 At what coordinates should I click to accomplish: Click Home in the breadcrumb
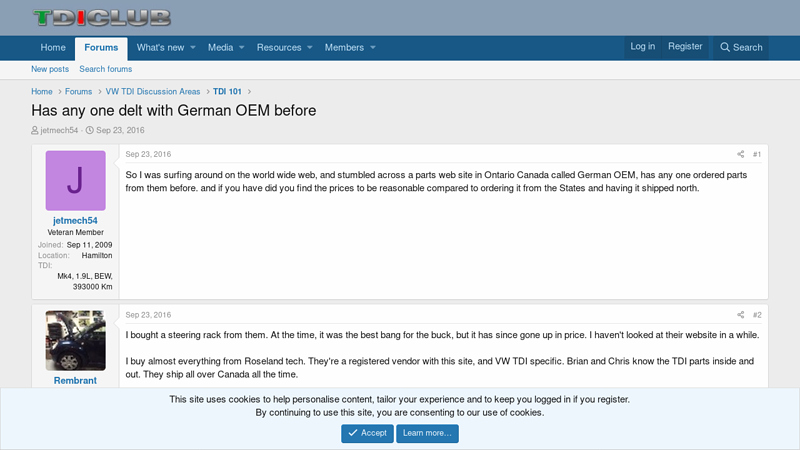point(42,91)
